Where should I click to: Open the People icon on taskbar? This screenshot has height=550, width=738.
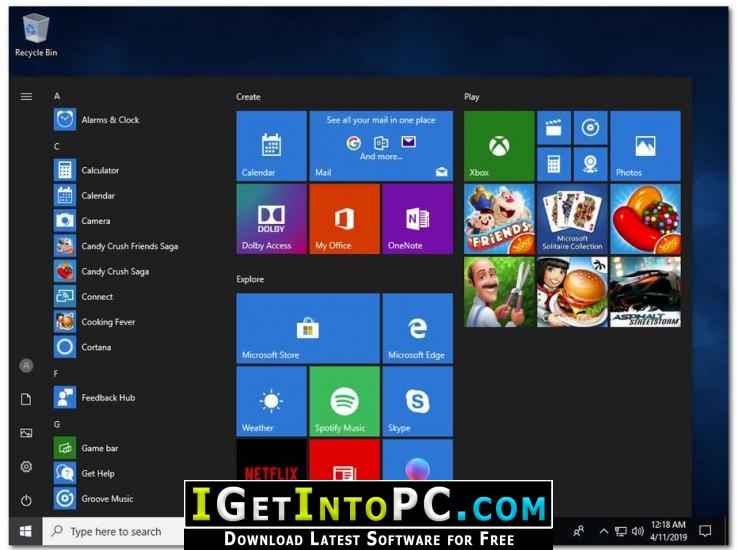pos(578,531)
